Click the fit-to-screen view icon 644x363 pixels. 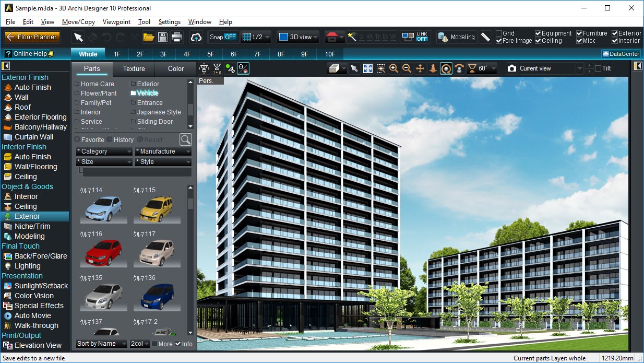pos(368,68)
